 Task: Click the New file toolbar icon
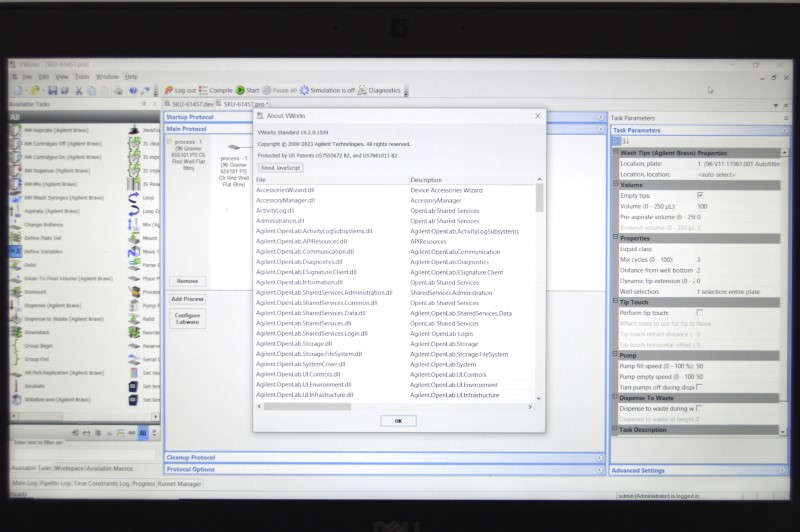click(x=18, y=90)
